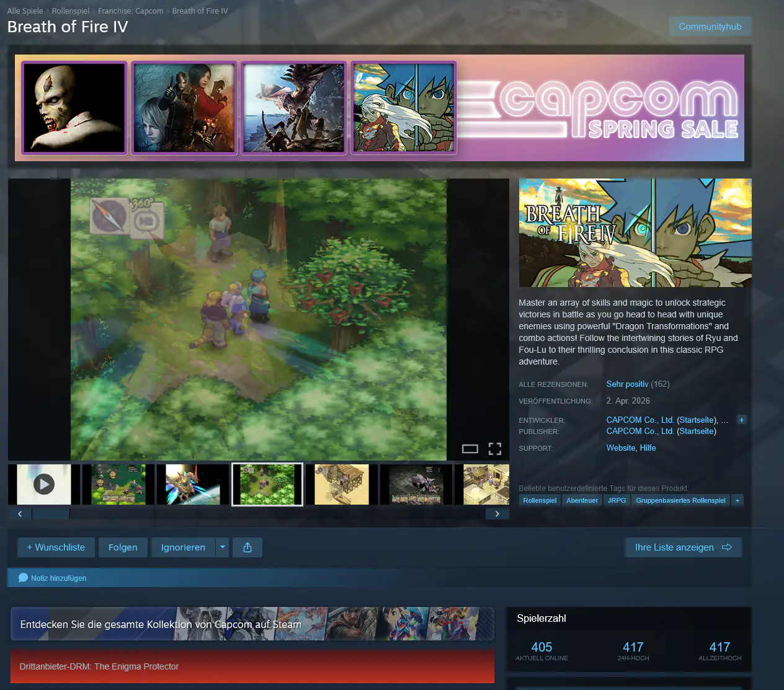Open the Capcom Spring Sale banner
The height and width of the screenshot is (690, 784).
pos(380,108)
